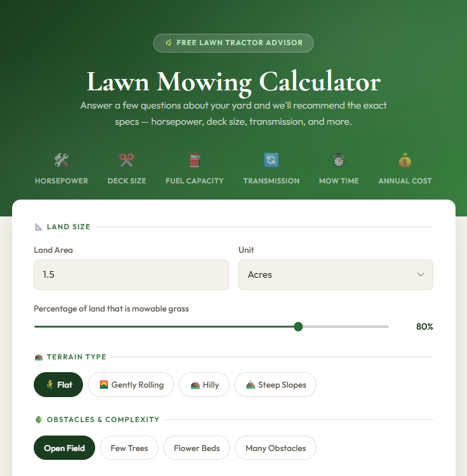Click the Deck Size scissors icon
The image size is (467, 476).
127,160
